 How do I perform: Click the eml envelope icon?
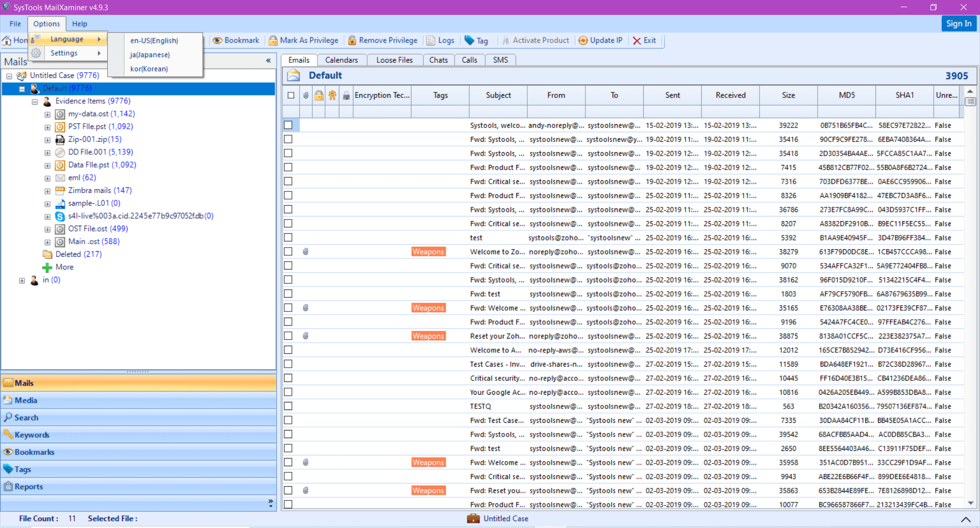tap(60, 178)
